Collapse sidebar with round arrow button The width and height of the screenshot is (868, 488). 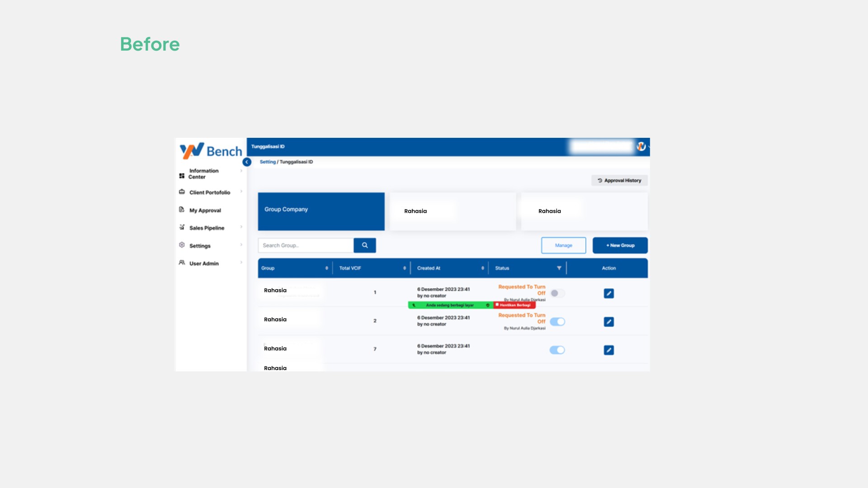pos(247,162)
